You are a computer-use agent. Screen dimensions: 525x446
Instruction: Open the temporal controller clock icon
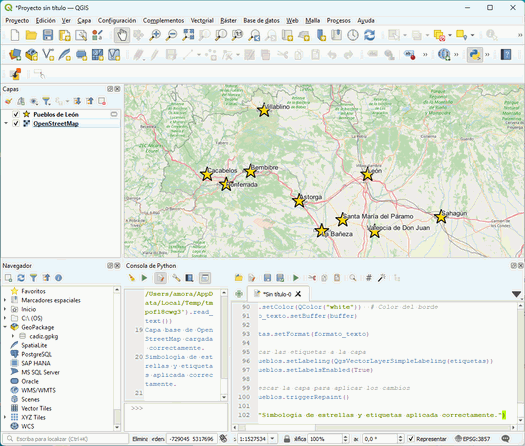(353, 35)
